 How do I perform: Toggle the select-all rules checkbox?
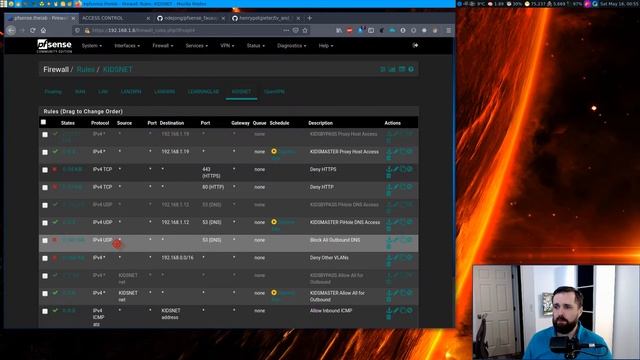click(43, 122)
